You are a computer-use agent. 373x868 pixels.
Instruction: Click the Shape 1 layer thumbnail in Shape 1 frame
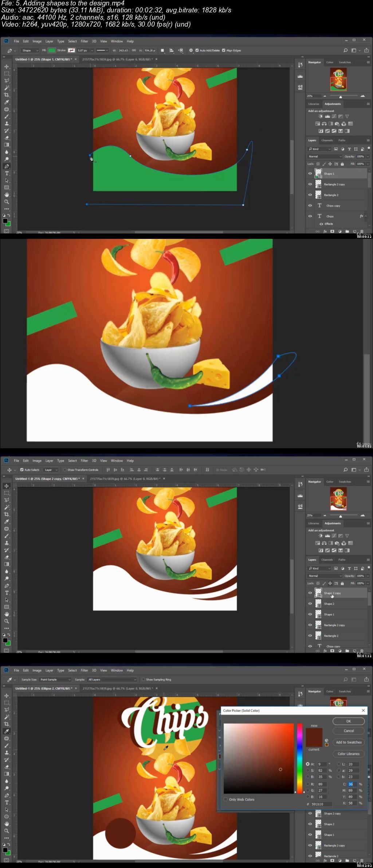pos(318,174)
